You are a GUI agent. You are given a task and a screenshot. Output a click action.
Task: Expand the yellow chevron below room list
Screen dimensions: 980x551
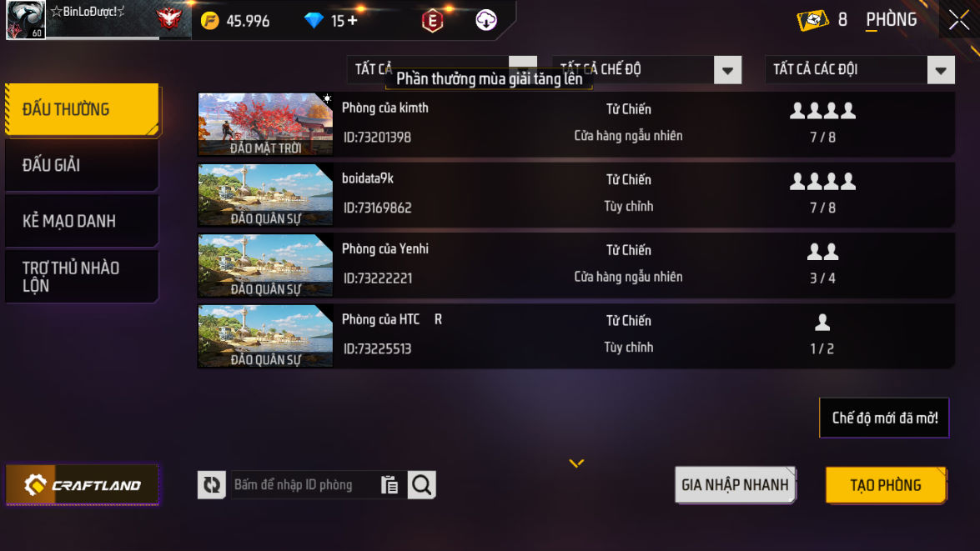(x=576, y=463)
